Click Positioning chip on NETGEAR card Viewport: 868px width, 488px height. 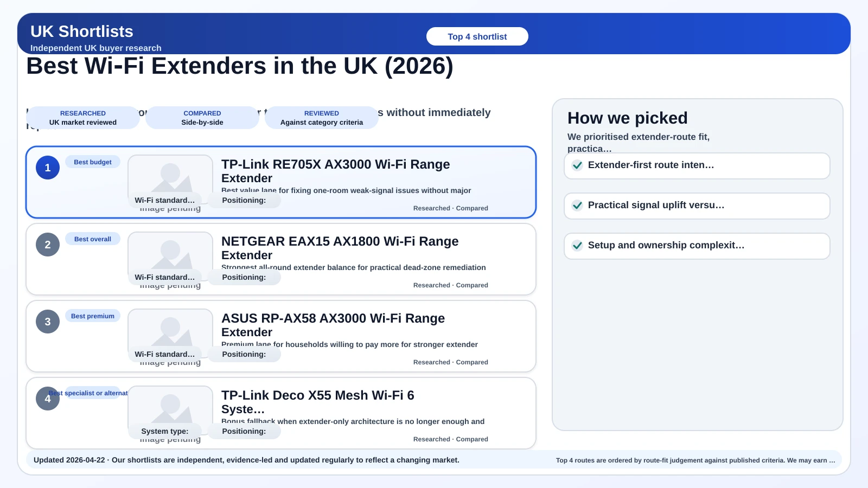pos(244,277)
